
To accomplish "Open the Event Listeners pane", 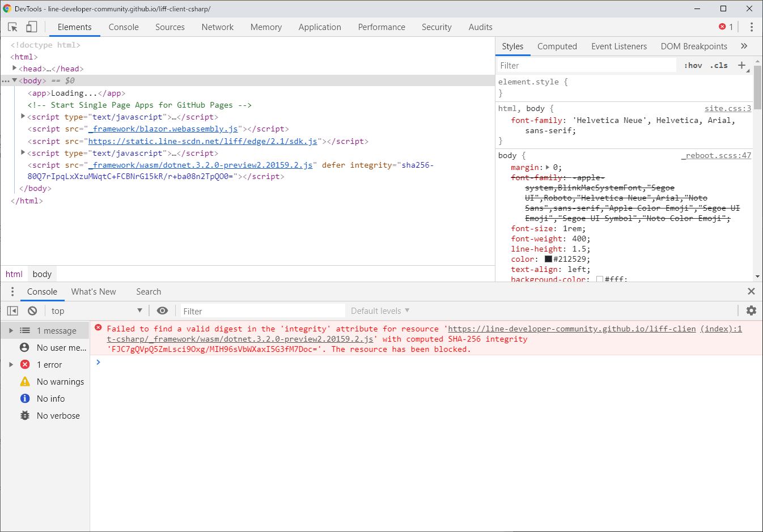I will point(619,46).
